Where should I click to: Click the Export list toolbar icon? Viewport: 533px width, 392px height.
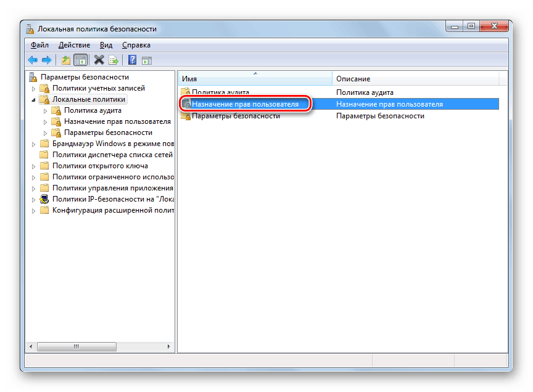tap(114, 60)
